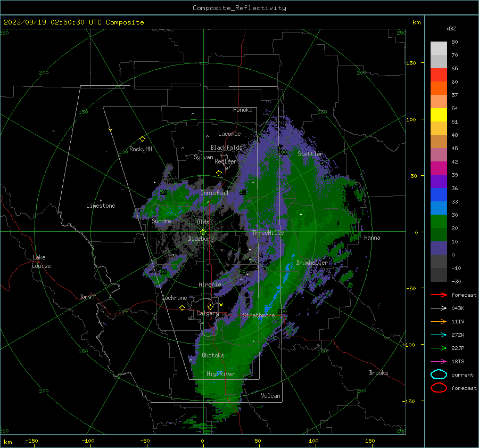This screenshot has width=479, height=448.
Task: Select the red 65 dBZ color swatch
Action: pyautogui.click(x=439, y=75)
